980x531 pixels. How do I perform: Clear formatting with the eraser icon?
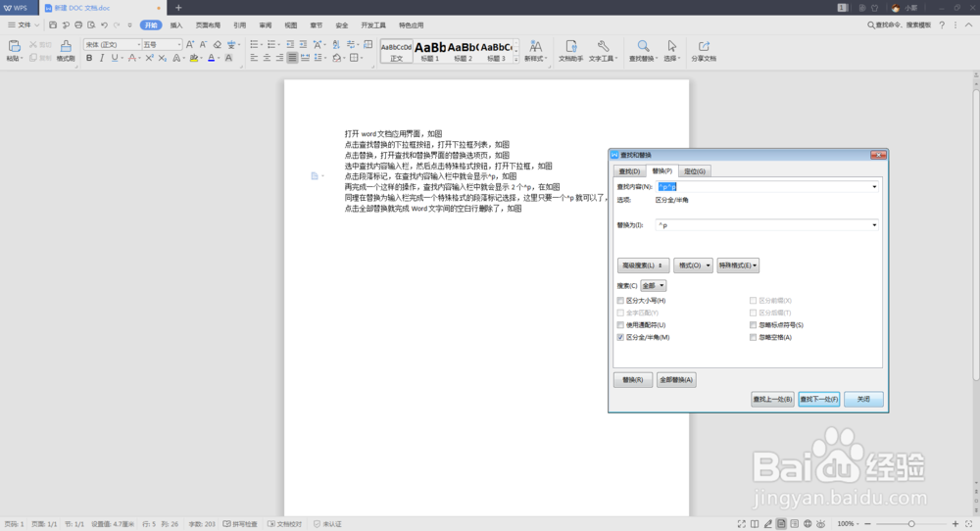coord(217,44)
